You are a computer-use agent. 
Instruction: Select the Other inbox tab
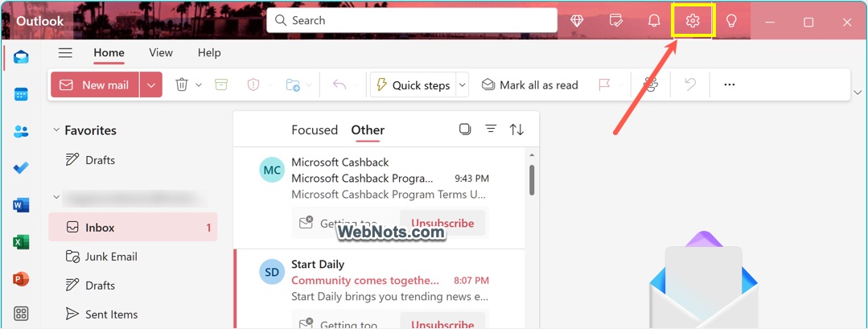(368, 130)
